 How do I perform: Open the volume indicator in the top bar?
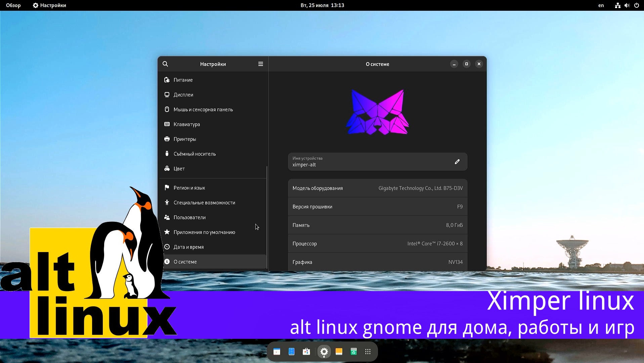coord(627,5)
